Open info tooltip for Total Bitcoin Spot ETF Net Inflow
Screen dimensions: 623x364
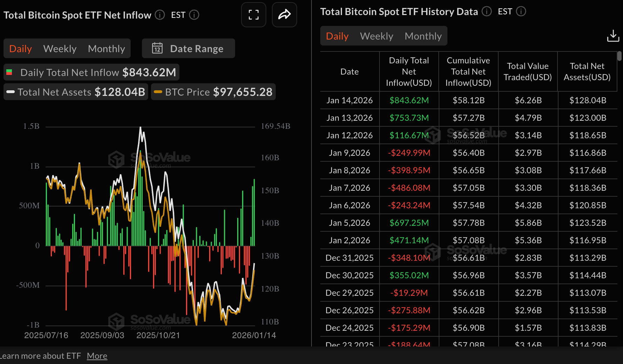click(159, 15)
